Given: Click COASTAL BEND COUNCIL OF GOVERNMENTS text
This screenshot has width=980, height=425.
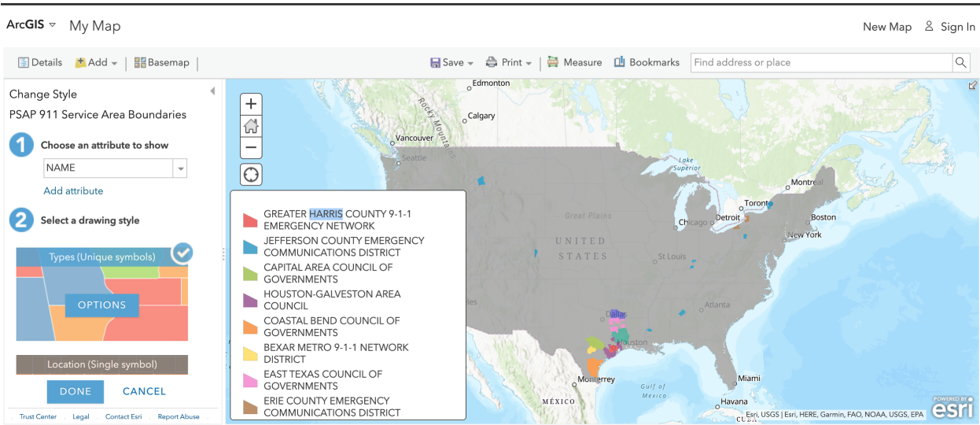Looking at the screenshot, I should pos(332,327).
